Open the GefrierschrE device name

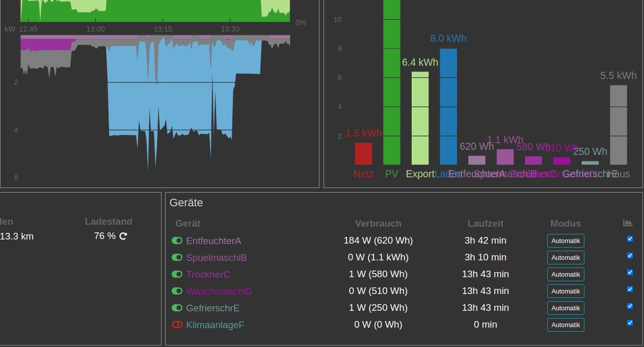click(212, 308)
